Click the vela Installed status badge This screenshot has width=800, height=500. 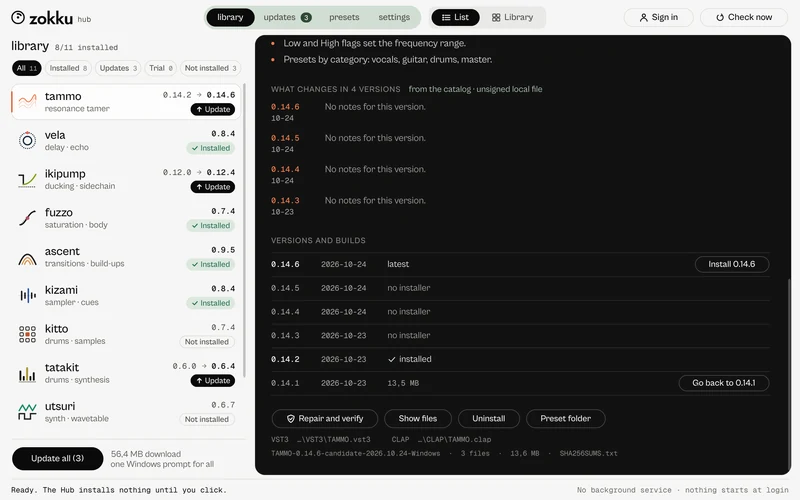tap(211, 148)
